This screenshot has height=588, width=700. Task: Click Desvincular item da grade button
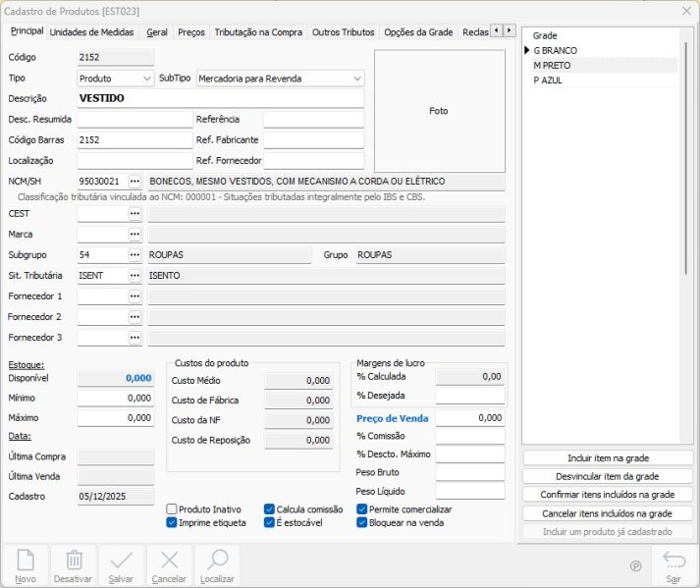pyautogui.click(x=608, y=477)
